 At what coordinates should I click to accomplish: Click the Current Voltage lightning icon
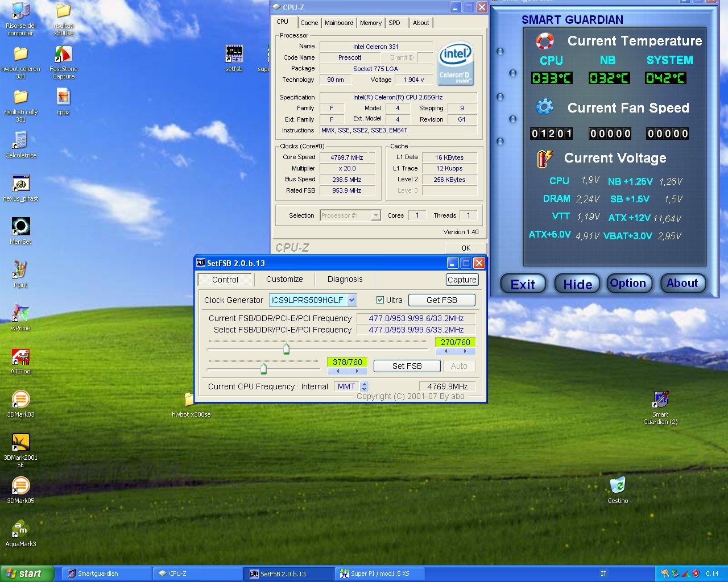545,159
